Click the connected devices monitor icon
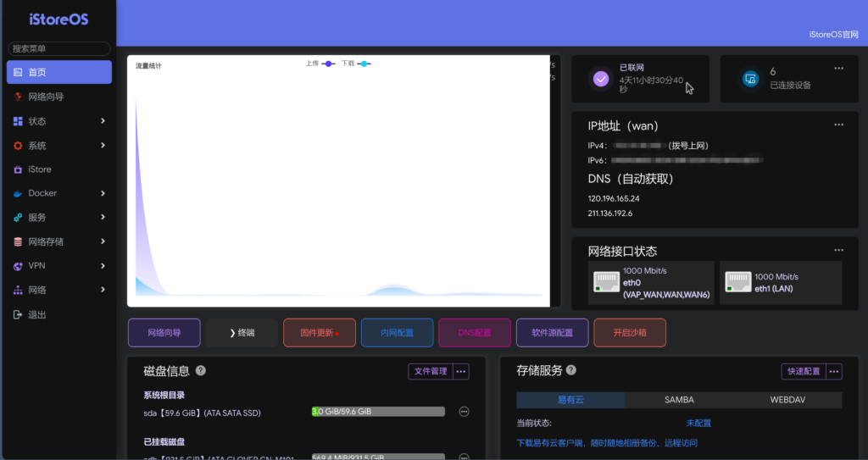This screenshot has height=460, width=868. pyautogui.click(x=750, y=79)
